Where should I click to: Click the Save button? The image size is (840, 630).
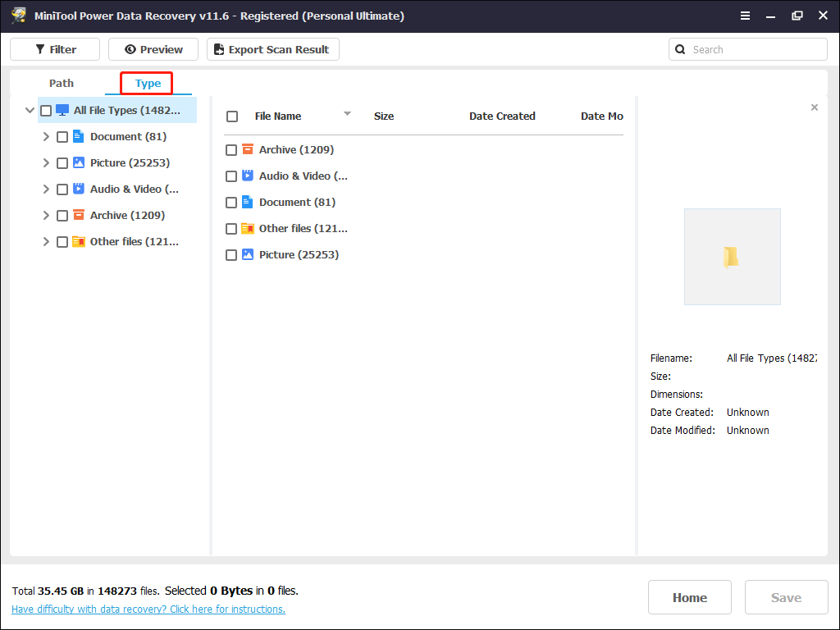tap(787, 597)
